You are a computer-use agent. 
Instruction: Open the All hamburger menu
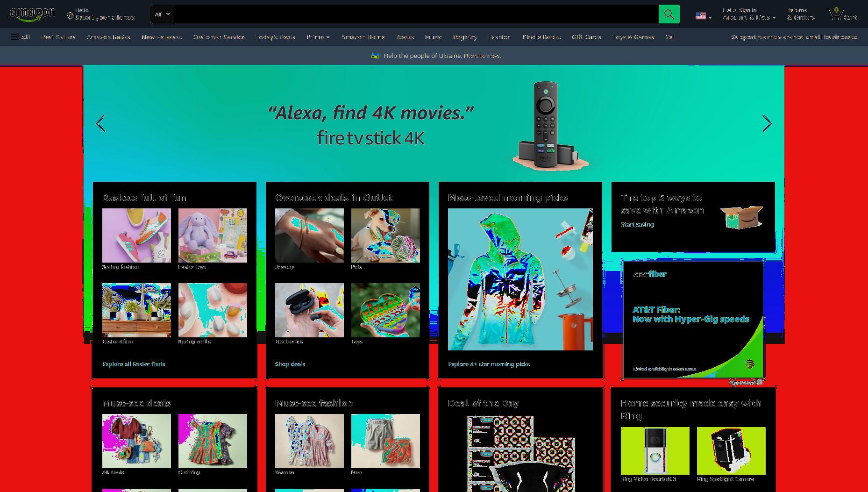tap(21, 37)
